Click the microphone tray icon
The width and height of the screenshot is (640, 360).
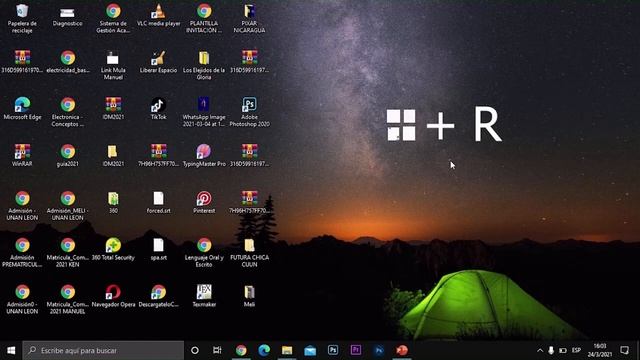click(551, 350)
